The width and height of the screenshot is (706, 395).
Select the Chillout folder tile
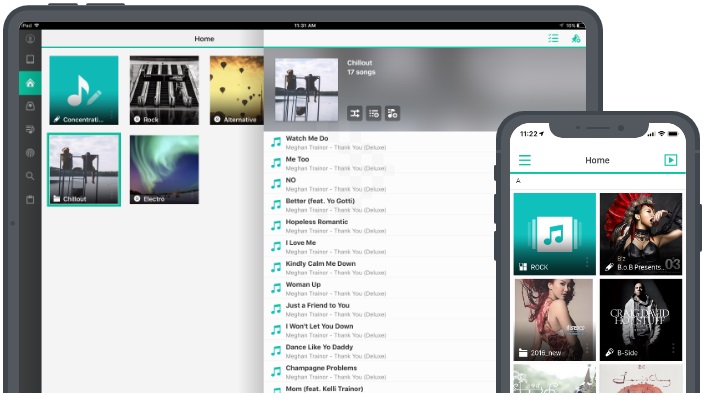84,170
